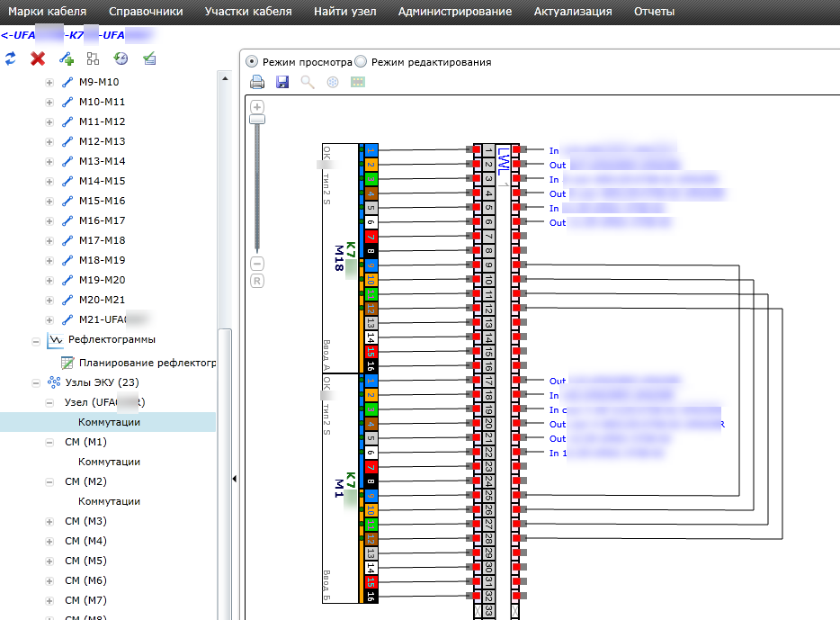The image size is (840, 620).
Task: Select Режим просмотра radio button
Action: click(252, 61)
